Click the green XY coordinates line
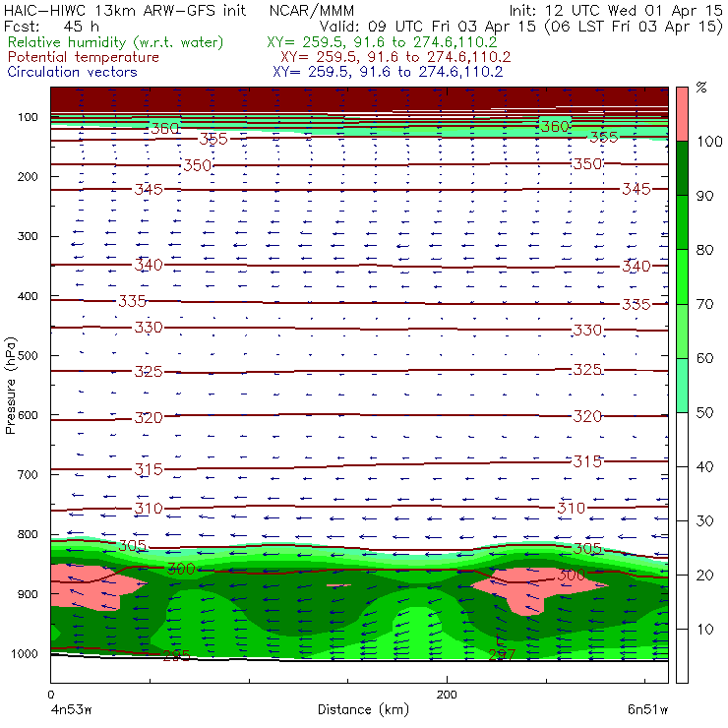Image resolution: width=728 pixels, height=728 pixels. (x=382, y=42)
